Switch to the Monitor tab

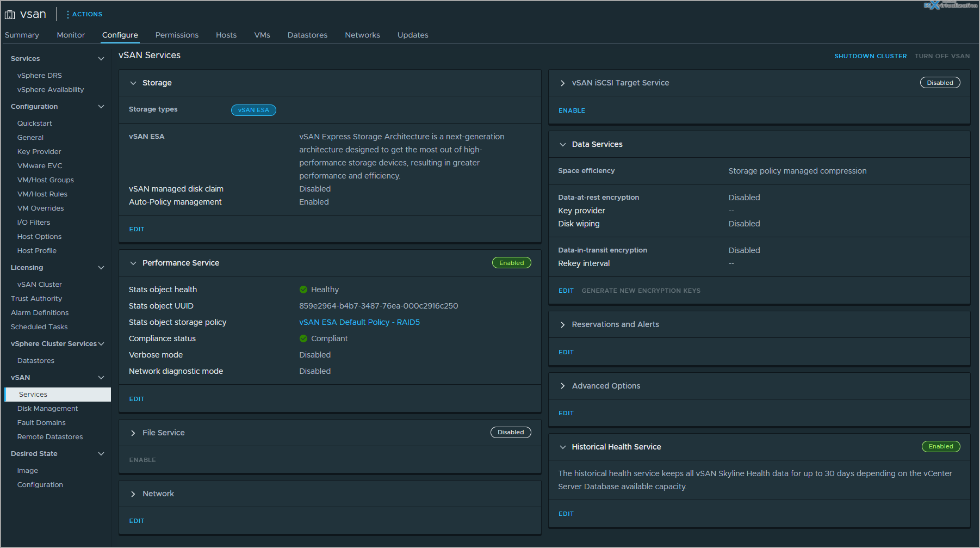pyautogui.click(x=71, y=35)
